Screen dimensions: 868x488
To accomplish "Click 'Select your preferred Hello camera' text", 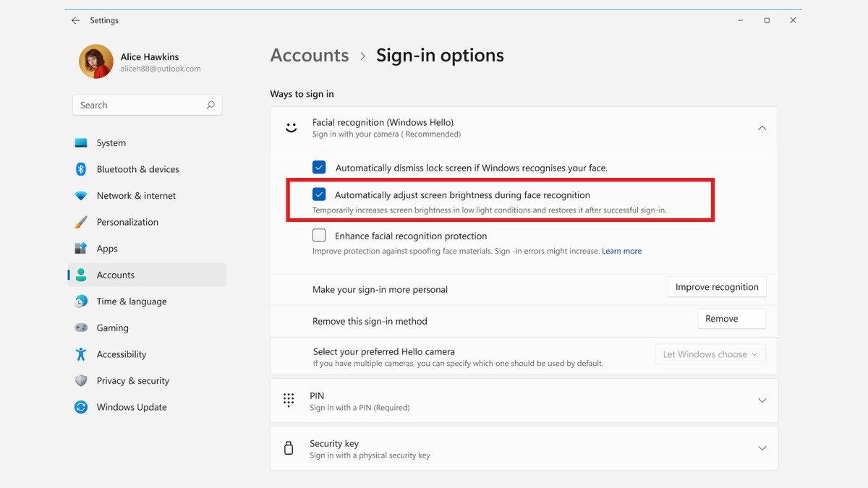I will (x=384, y=351).
